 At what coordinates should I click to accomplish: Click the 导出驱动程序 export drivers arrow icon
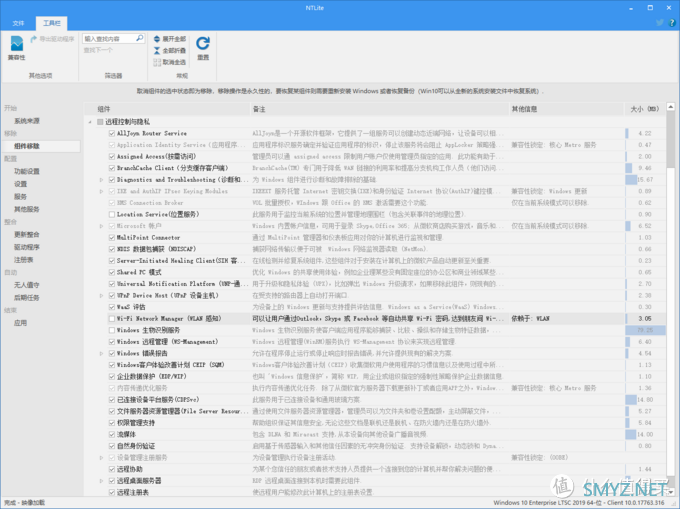[x=33, y=39]
